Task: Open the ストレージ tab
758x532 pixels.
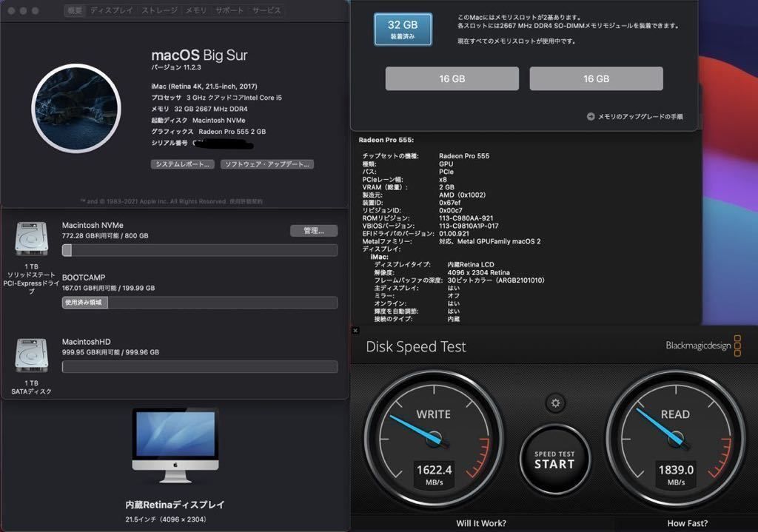Action: [159, 10]
